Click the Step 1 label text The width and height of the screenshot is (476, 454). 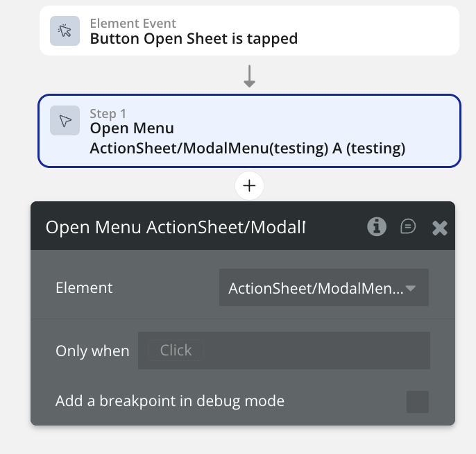(x=108, y=113)
